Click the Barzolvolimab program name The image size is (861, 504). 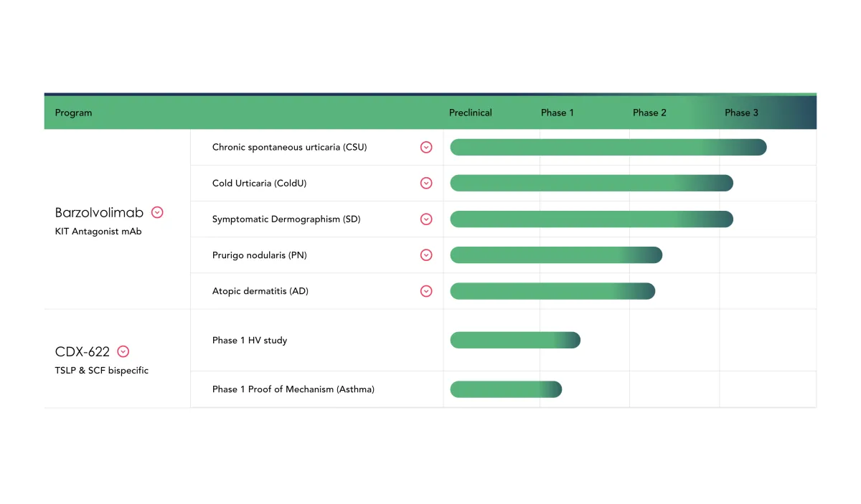point(99,212)
